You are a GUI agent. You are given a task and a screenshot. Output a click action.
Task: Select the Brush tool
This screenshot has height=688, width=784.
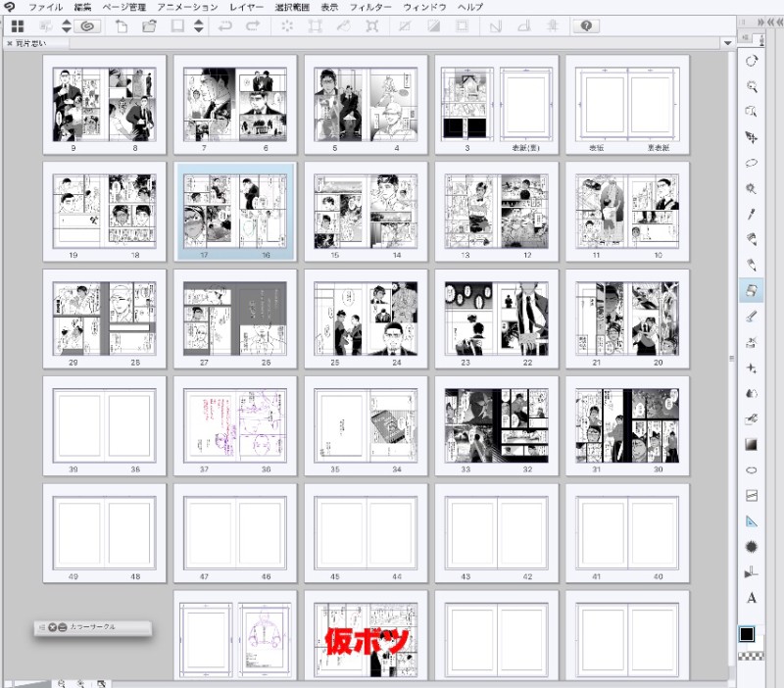751,317
